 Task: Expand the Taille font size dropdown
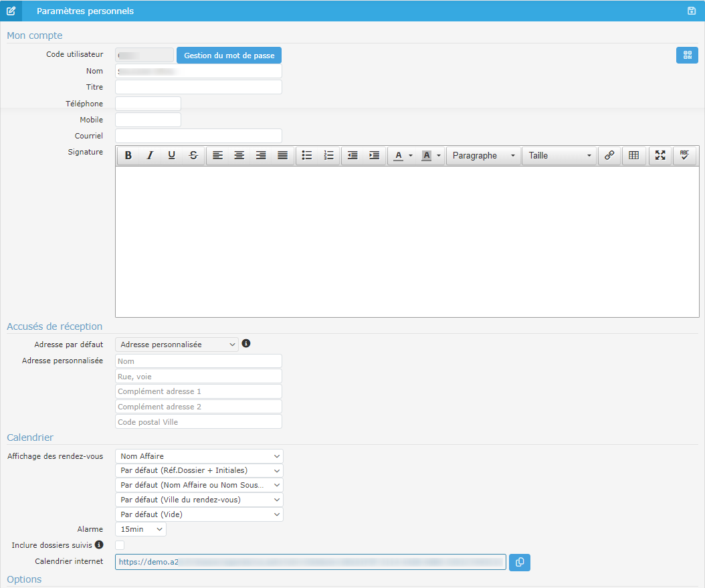(x=559, y=155)
